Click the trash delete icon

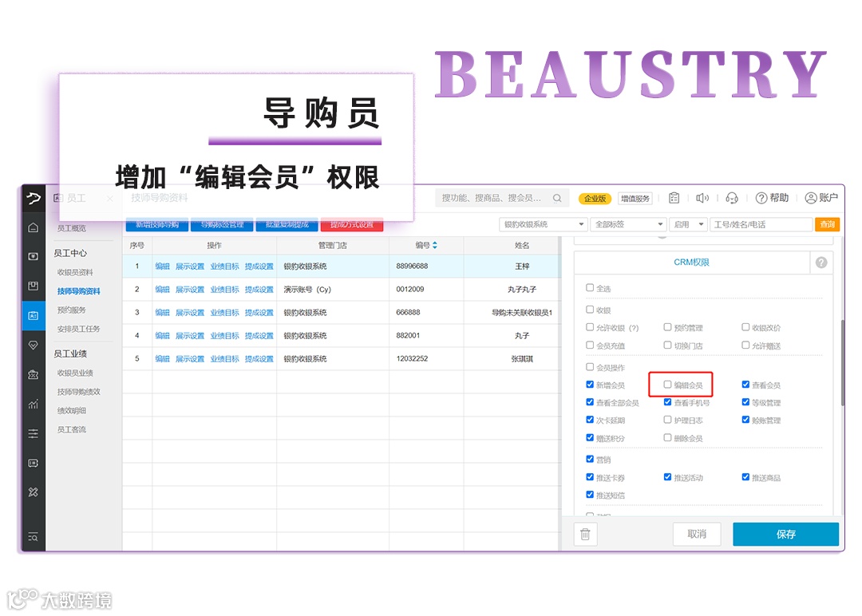[586, 534]
